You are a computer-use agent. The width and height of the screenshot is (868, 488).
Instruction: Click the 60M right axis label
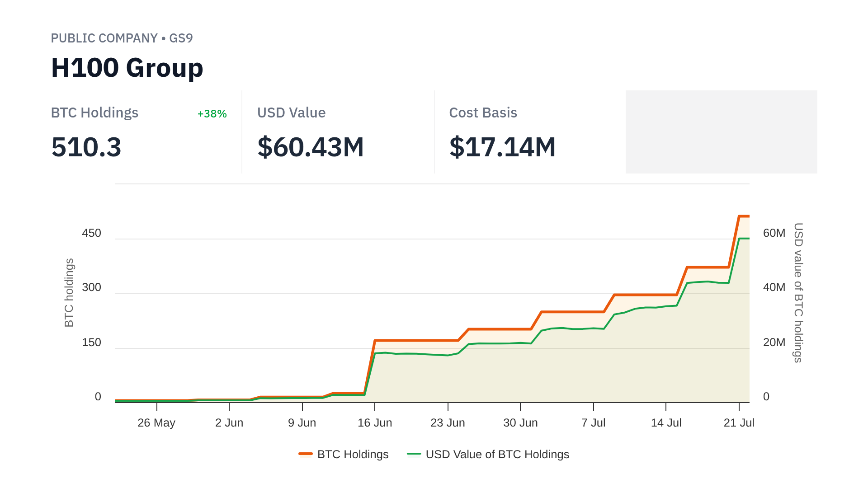point(774,233)
